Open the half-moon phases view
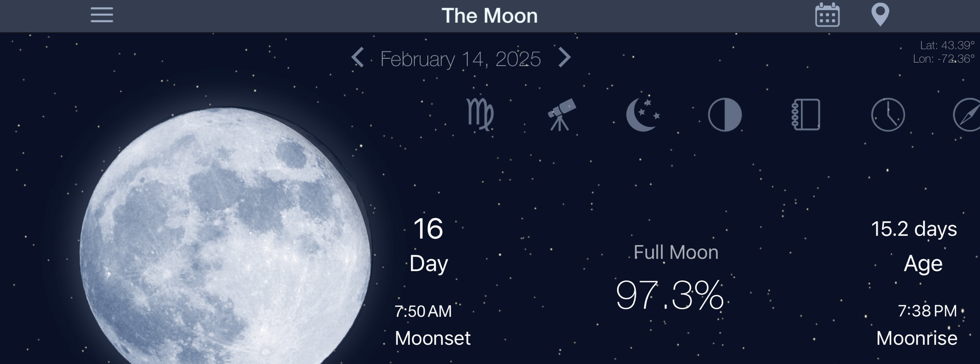Screen dimensions: 980x364 coord(725,115)
